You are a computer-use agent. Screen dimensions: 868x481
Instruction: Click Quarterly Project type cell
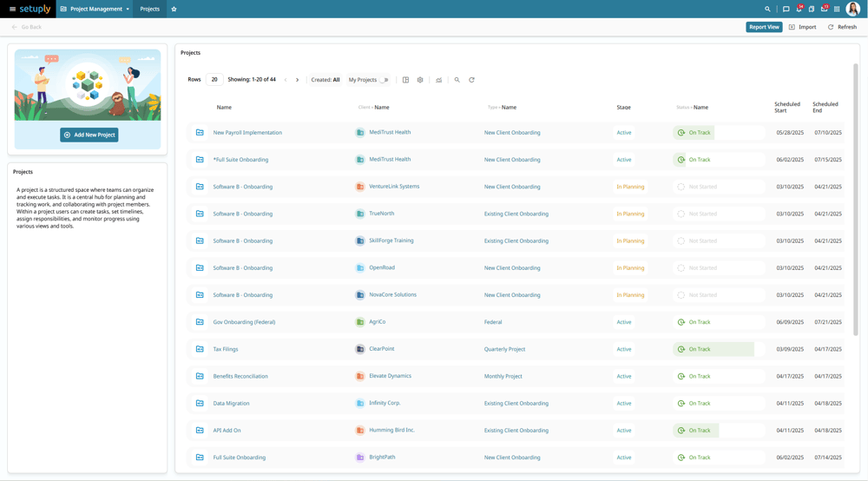[x=504, y=349]
